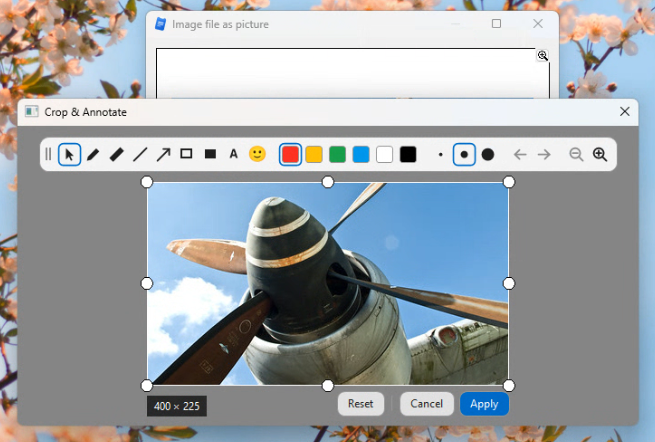
Task: Click the 400 × 225 size label
Action: click(177, 406)
